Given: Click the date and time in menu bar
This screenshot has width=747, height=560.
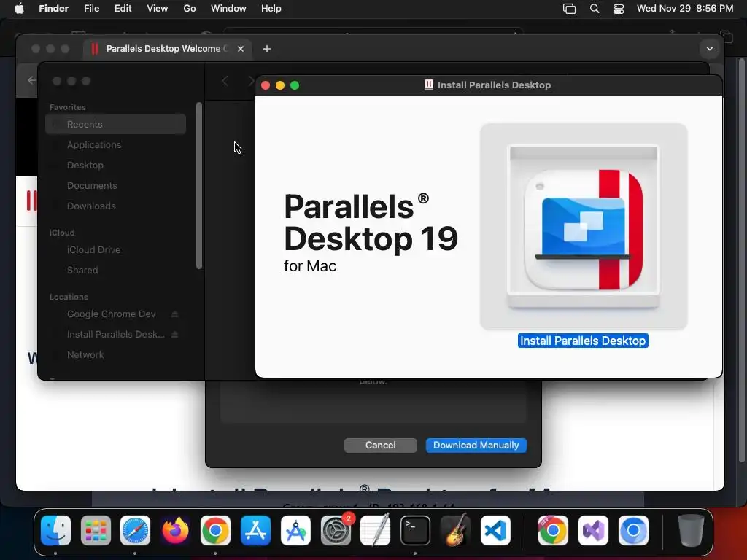Looking at the screenshot, I should [684, 9].
